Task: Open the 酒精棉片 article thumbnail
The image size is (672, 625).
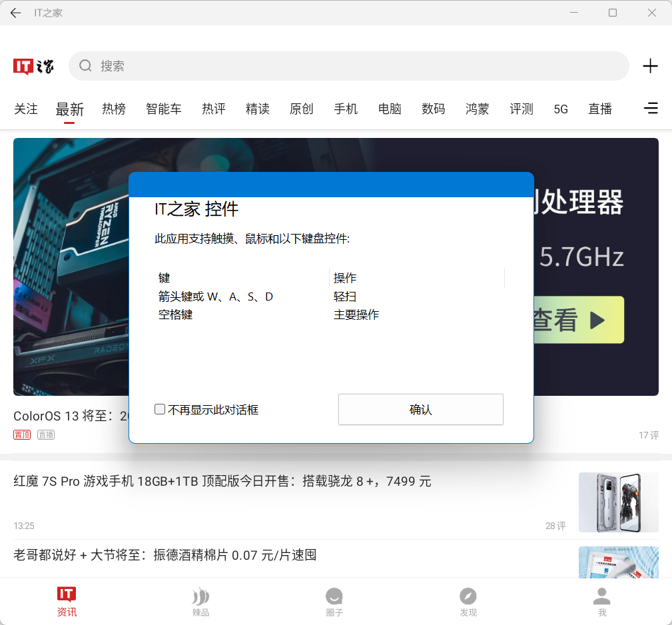Action: pyautogui.click(x=619, y=562)
